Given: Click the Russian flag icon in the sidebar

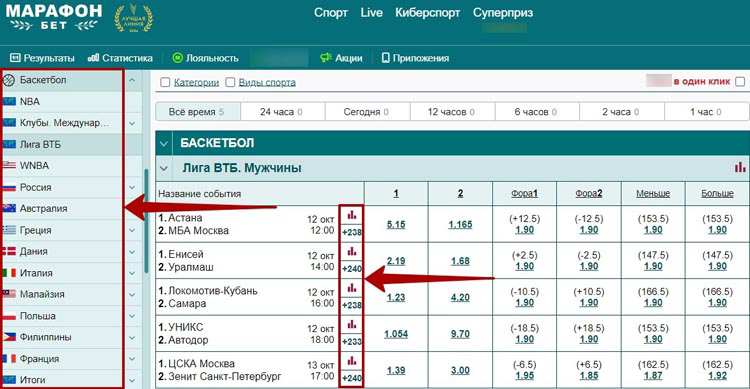Looking at the screenshot, I should [9, 187].
